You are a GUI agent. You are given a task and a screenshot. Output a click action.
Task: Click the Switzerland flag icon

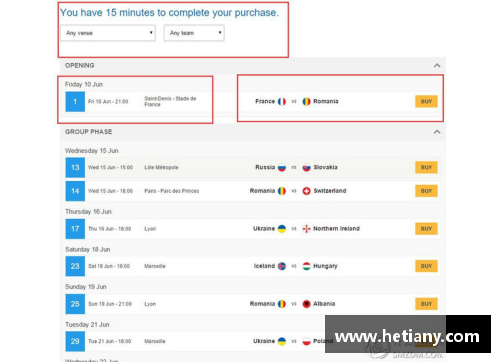click(x=306, y=191)
